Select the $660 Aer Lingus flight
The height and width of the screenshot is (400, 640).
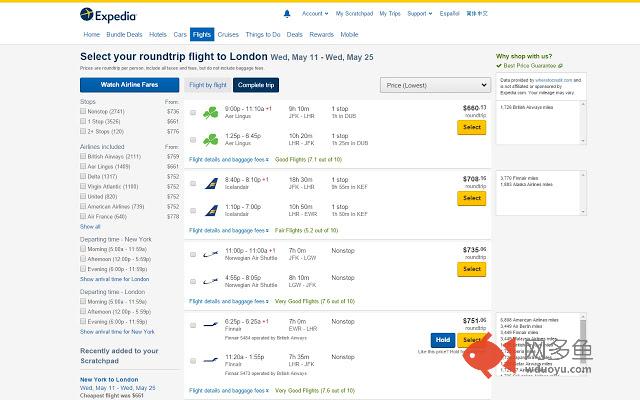(471, 127)
